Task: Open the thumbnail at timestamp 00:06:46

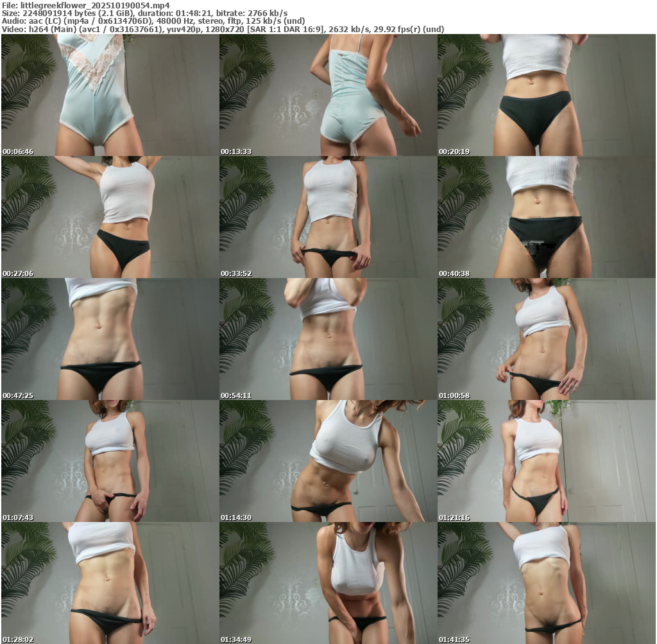Action: 110,95
